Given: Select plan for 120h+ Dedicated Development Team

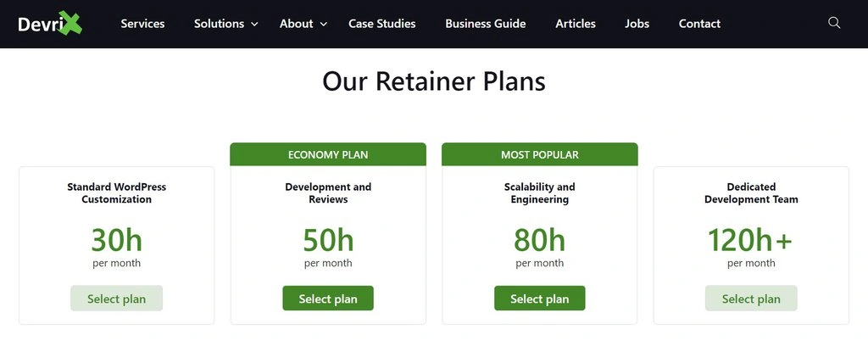Looking at the screenshot, I should pos(751,299).
